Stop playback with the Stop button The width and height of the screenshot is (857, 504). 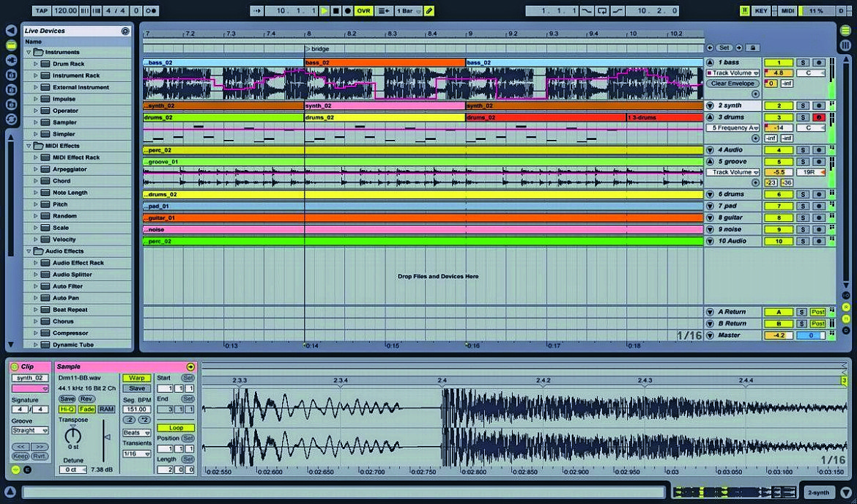click(336, 10)
